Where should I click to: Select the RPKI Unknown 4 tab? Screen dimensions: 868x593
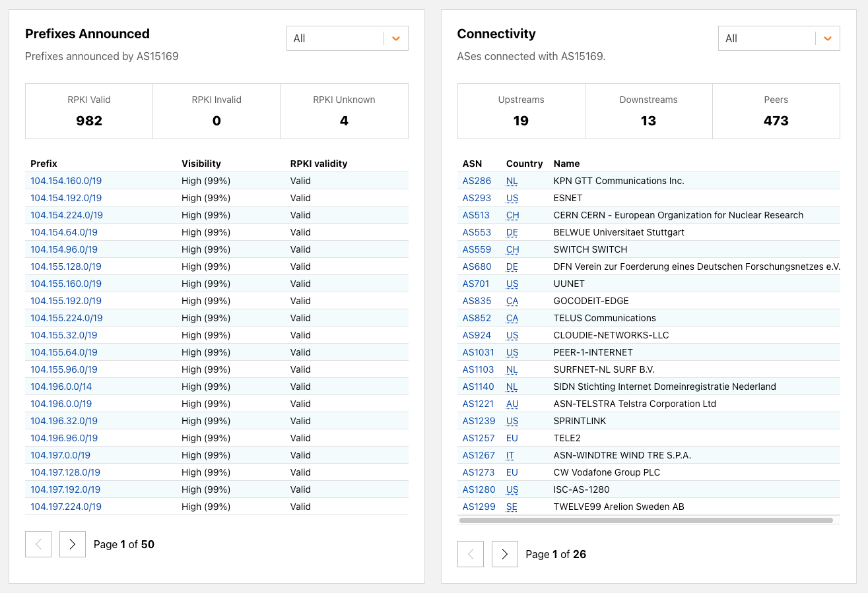[344, 111]
